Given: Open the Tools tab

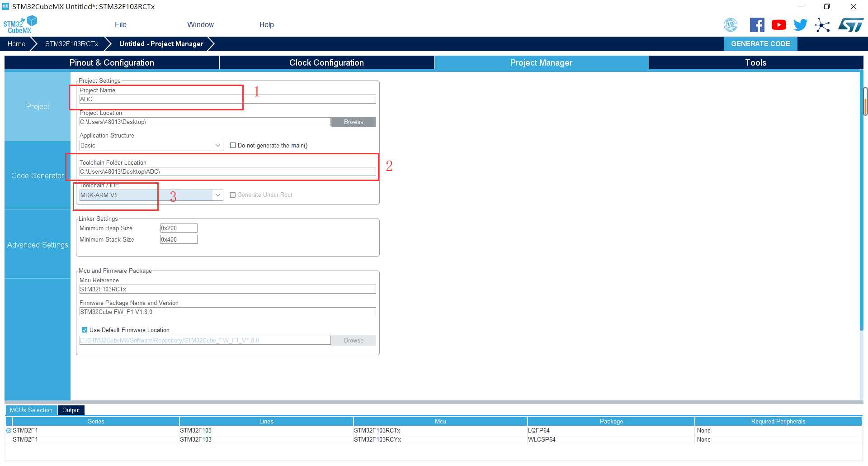Looking at the screenshot, I should click(x=756, y=62).
